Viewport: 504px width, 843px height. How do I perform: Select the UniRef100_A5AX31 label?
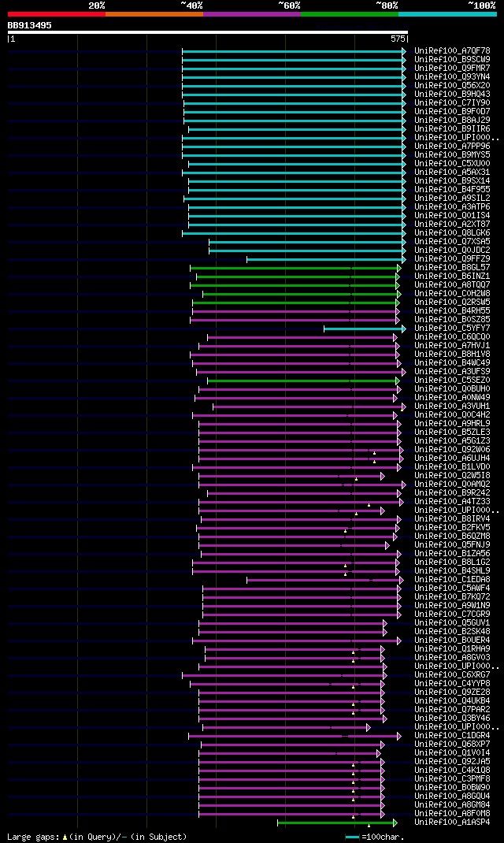click(x=452, y=173)
